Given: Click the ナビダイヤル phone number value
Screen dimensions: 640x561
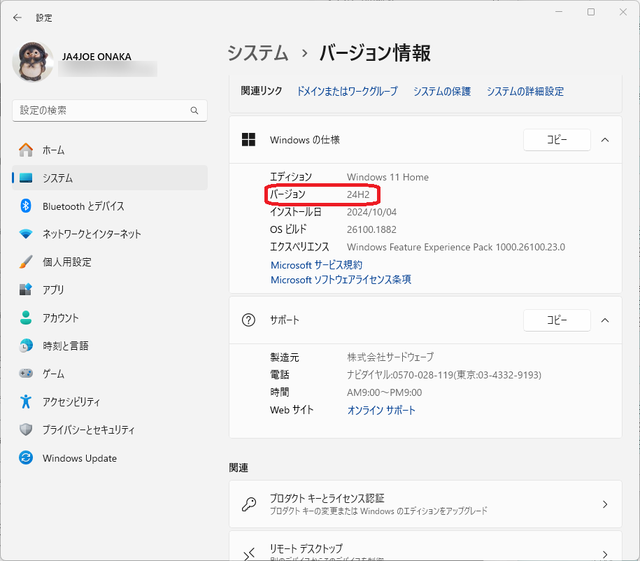Looking at the screenshot, I should click(x=444, y=375).
